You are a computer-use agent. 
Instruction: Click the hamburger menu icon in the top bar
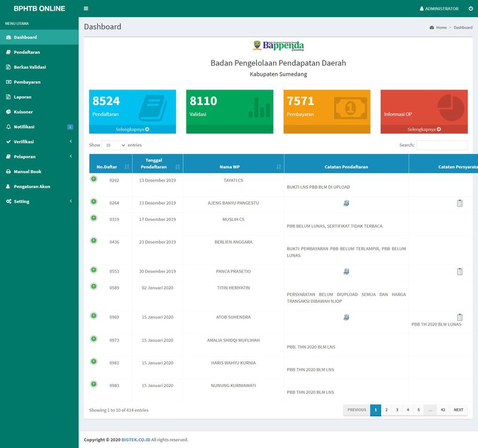tap(85, 8)
